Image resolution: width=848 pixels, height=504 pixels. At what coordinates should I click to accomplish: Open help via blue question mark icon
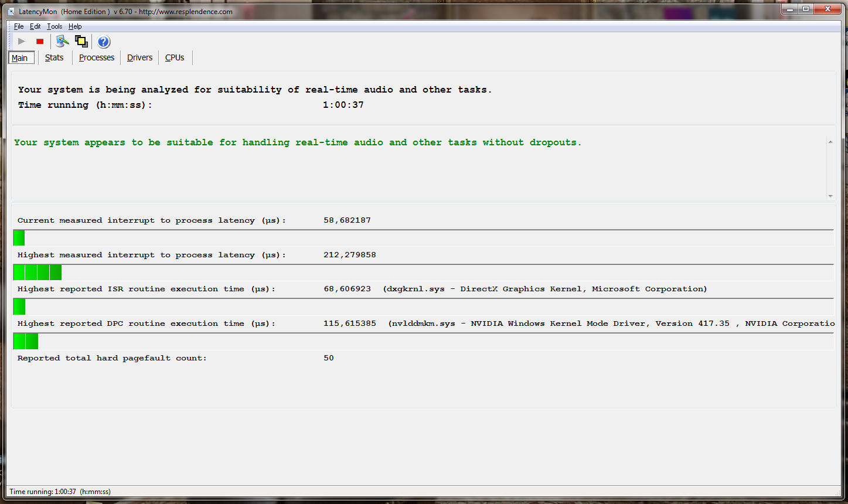104,42
